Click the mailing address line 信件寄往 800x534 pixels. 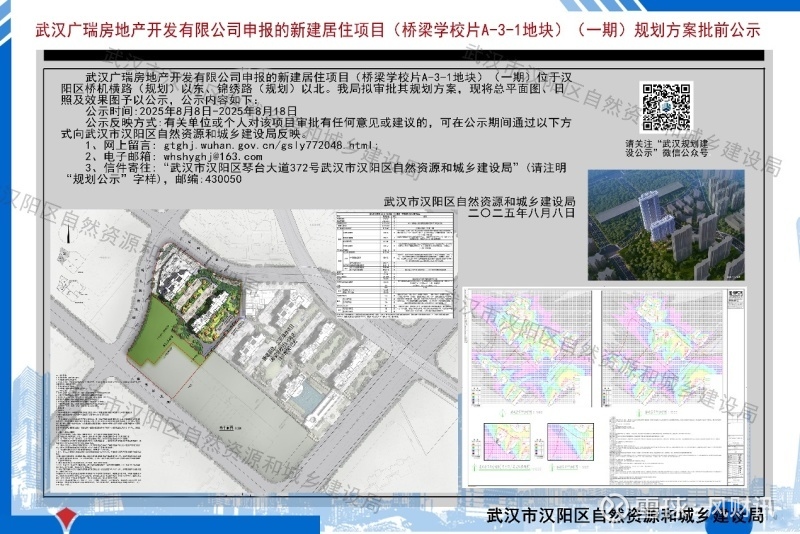[326, 168]
